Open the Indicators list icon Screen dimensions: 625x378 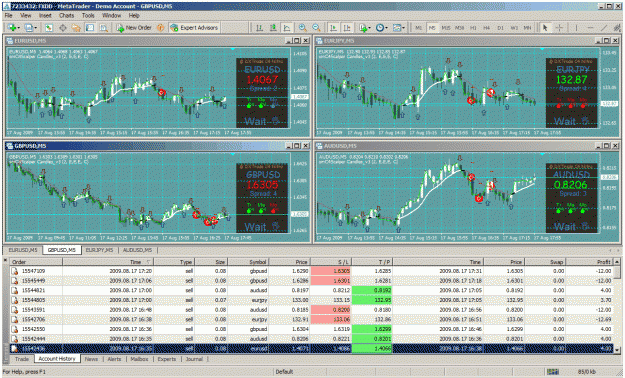(362, 28)
